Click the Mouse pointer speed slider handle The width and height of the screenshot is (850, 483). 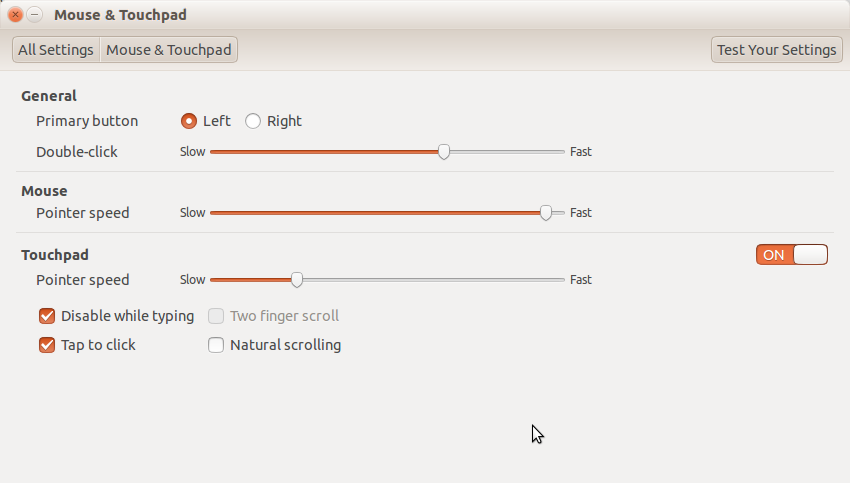coord(546,212)
